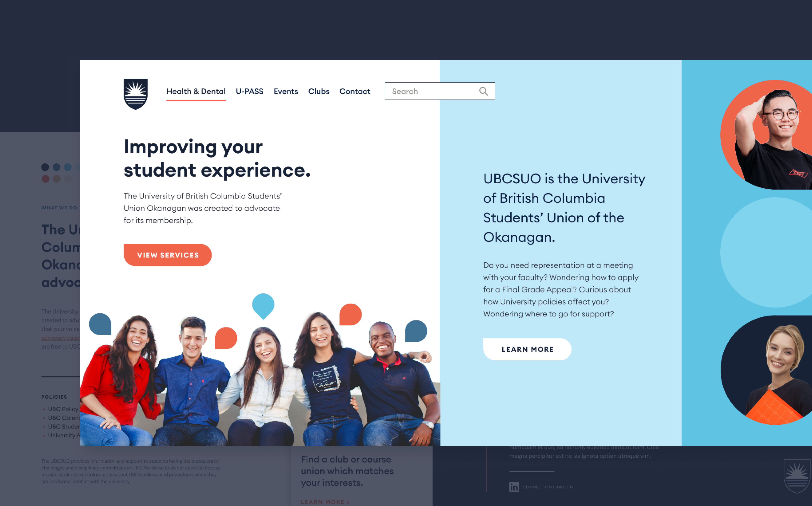Click the orange speech bubble near polo man
The image size is (812, 506).
coord(351,314)
